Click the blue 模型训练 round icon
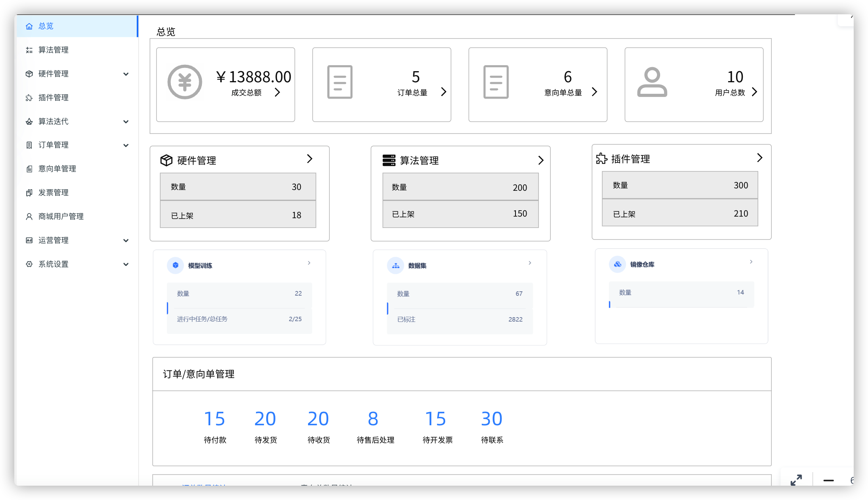Viewport: 868px width, 500px height. (175, 266)
